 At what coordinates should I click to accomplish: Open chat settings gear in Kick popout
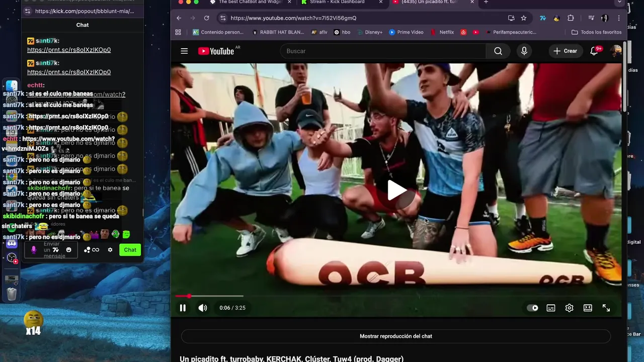[110, 250]
